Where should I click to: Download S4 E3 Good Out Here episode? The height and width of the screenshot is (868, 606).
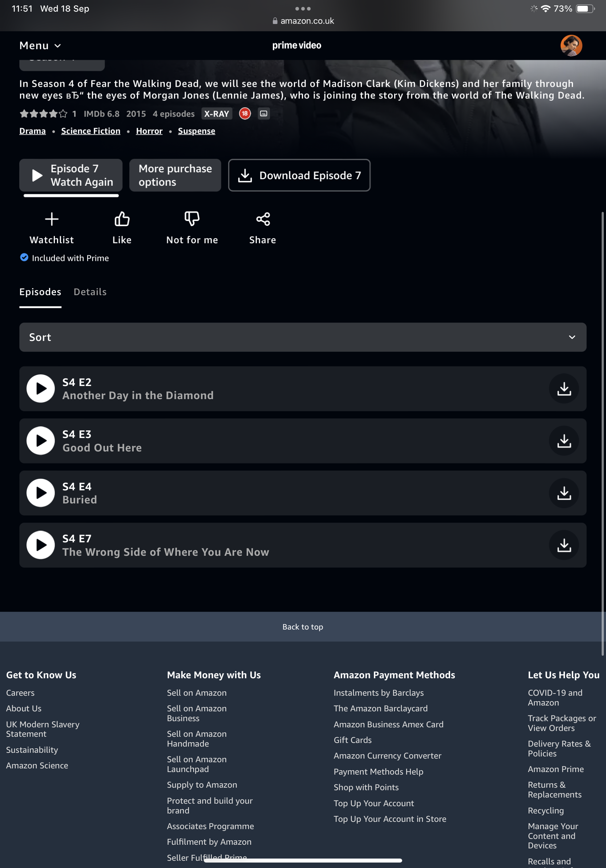[x=563, y=441]
